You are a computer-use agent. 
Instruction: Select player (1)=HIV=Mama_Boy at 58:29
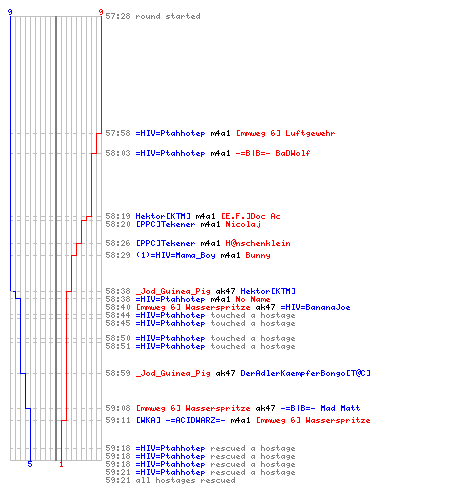175,255
